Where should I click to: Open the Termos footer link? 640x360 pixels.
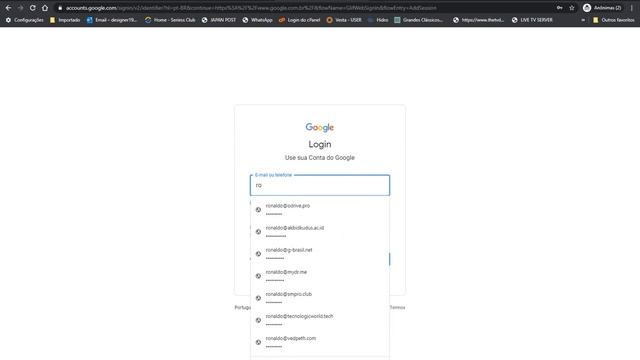398,307
